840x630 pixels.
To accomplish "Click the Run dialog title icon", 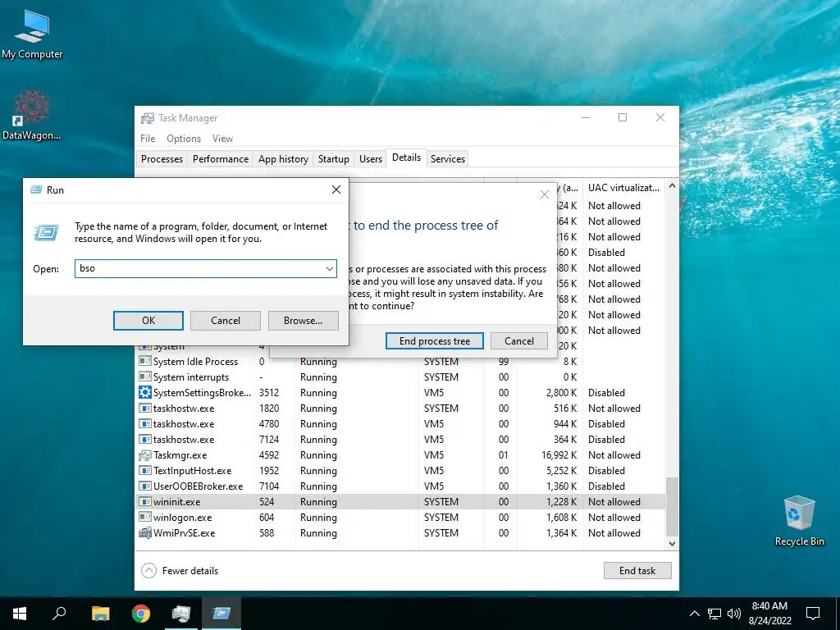I will pos(36,189).
